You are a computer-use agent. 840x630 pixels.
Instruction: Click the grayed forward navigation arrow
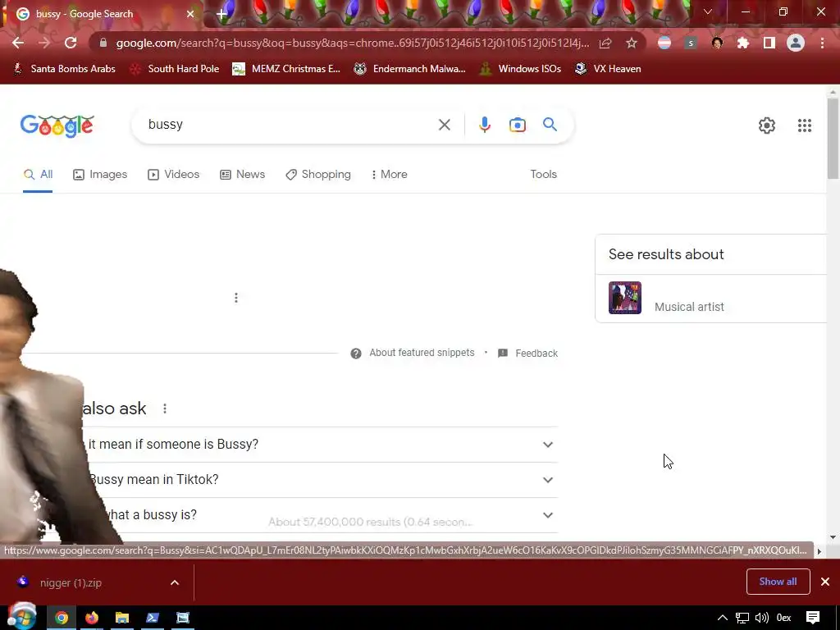[x=44, y=43]
